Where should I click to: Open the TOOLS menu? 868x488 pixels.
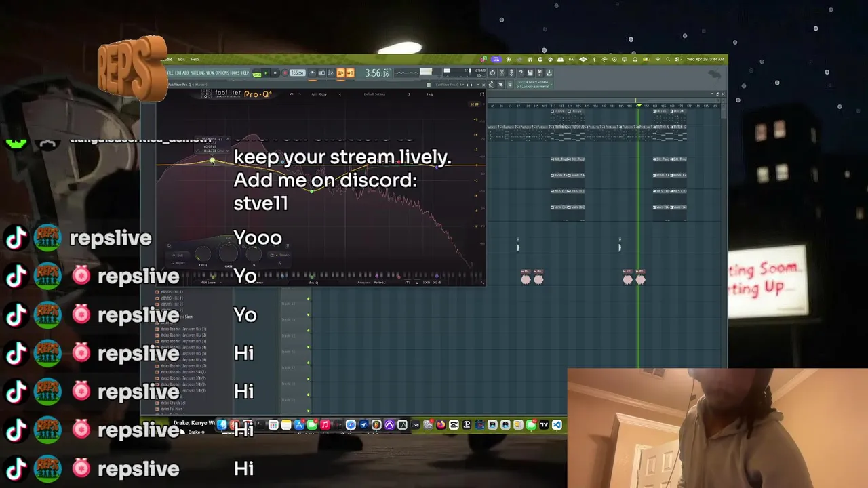[x=235, y=73]
